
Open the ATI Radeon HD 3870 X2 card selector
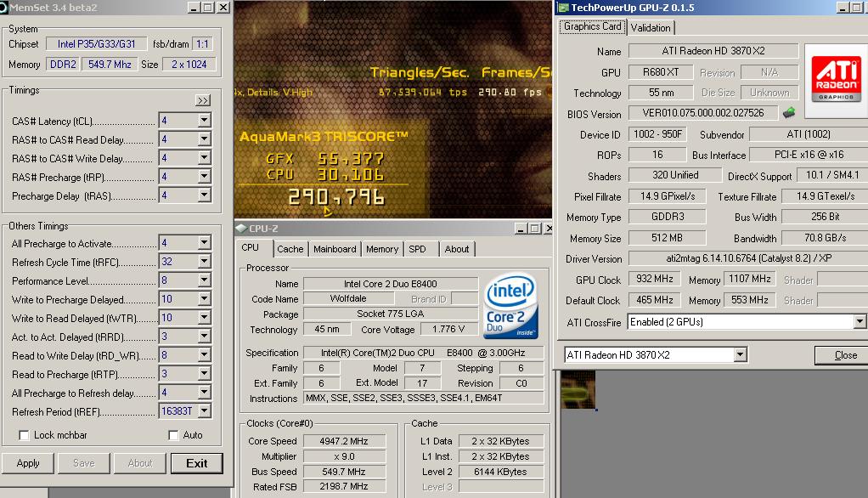pos(740,355)
